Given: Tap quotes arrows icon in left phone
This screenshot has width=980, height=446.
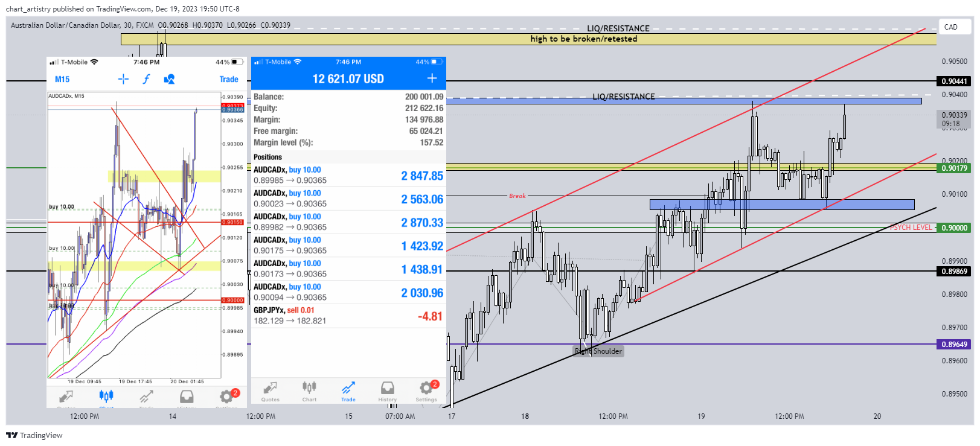Looking at the screenshot, I should tap(66, 397).
